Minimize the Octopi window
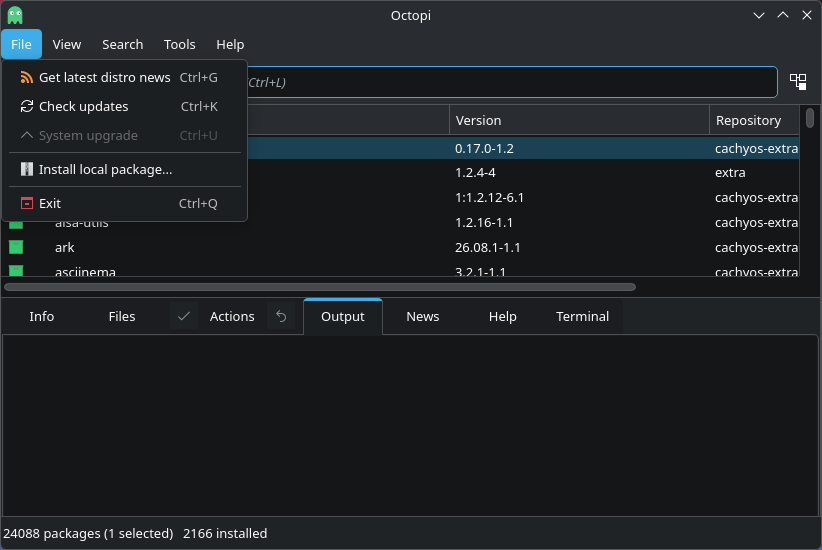 coord(759,15)
